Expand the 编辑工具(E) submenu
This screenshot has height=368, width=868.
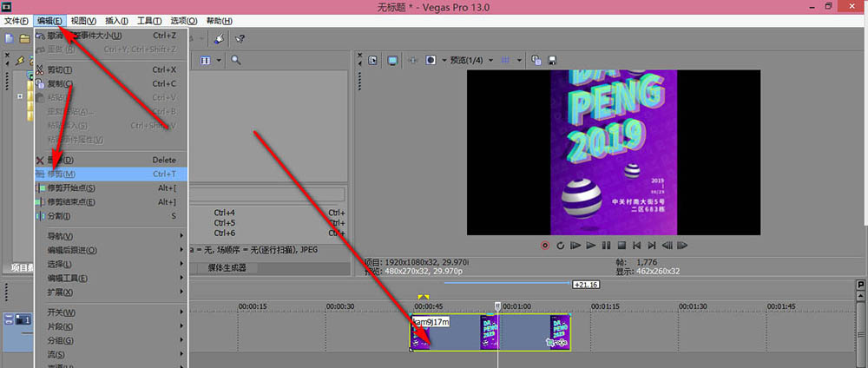click(111, 278)
